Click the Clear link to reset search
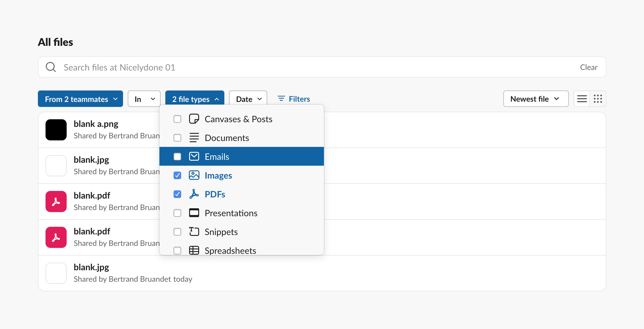Image resolution: width=644 pixels, height=329 pixels. (588, 67)
